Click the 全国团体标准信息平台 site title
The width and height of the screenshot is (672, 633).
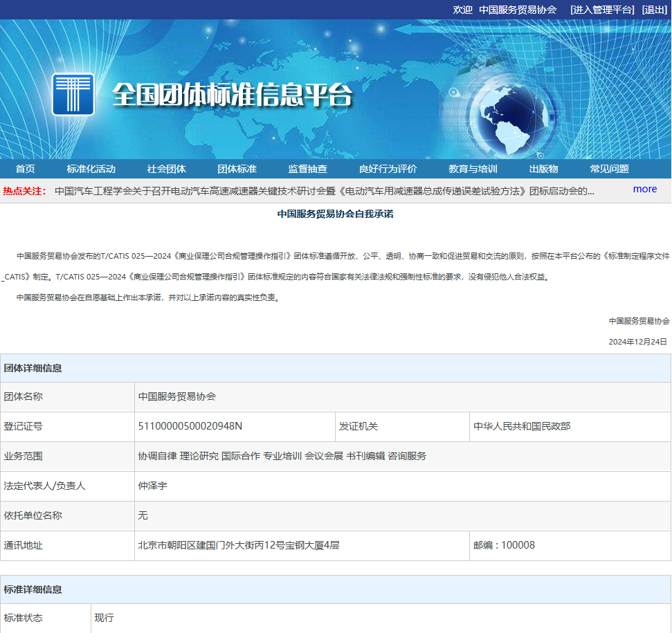pyautogui.click(x=232, y=95)
